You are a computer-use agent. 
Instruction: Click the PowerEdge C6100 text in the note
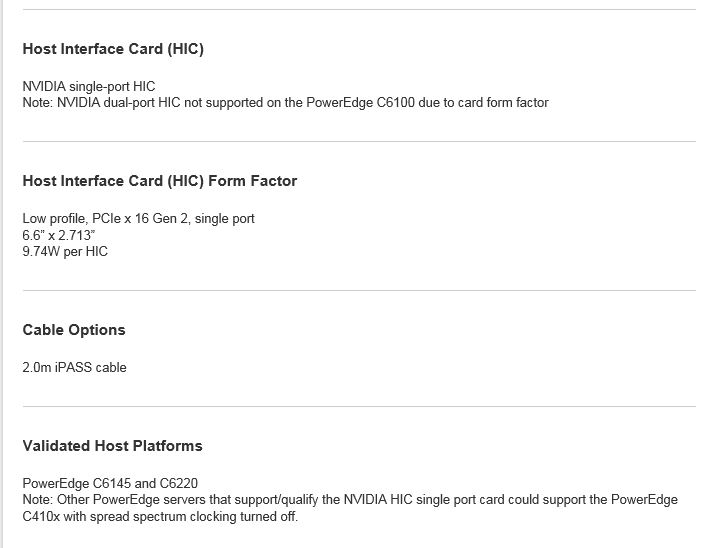(360, 102)
